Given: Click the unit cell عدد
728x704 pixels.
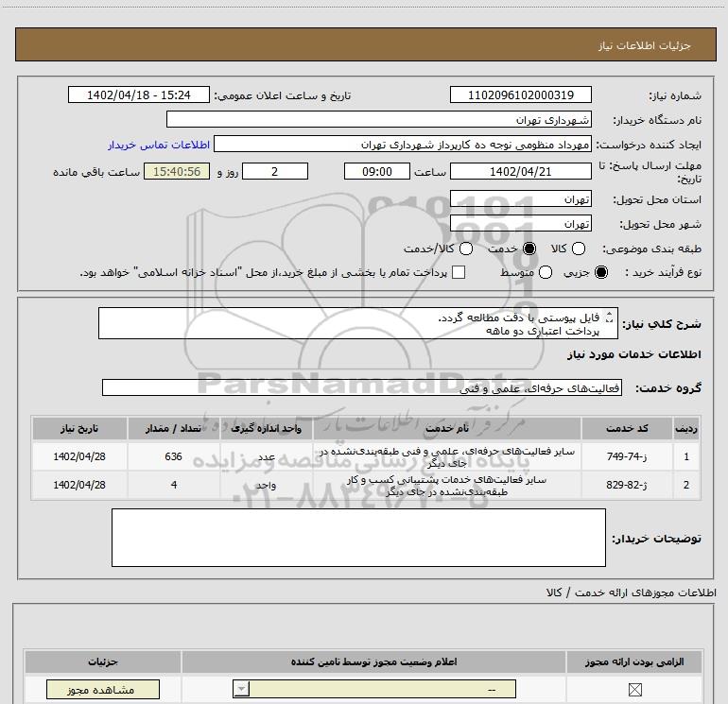Looking at the screenshot, I should 267,456.
